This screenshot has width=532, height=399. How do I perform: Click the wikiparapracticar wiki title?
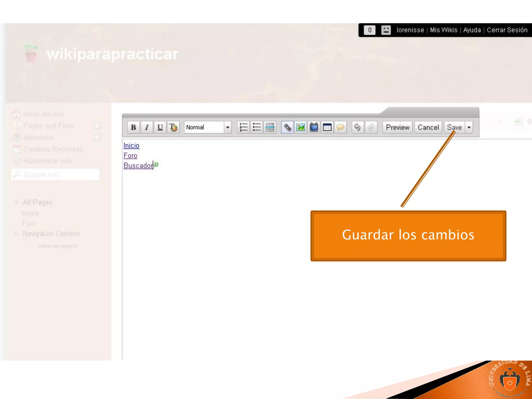[112, 54]
